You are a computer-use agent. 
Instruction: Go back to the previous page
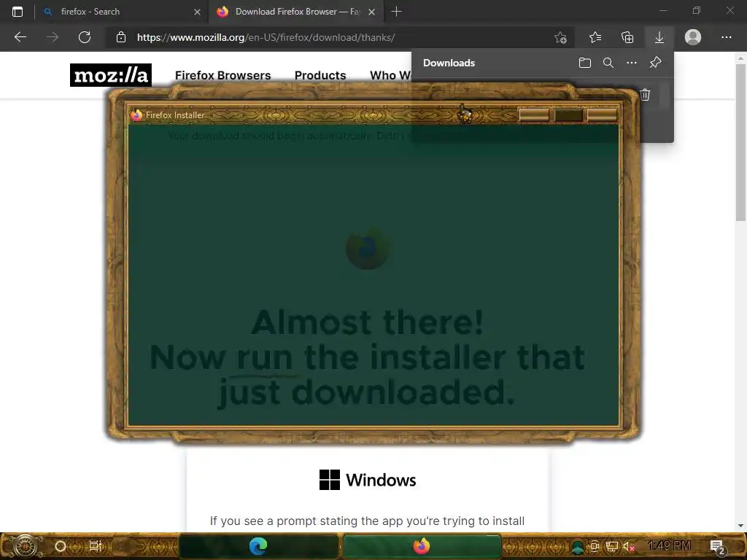click(x=20, y=37)
